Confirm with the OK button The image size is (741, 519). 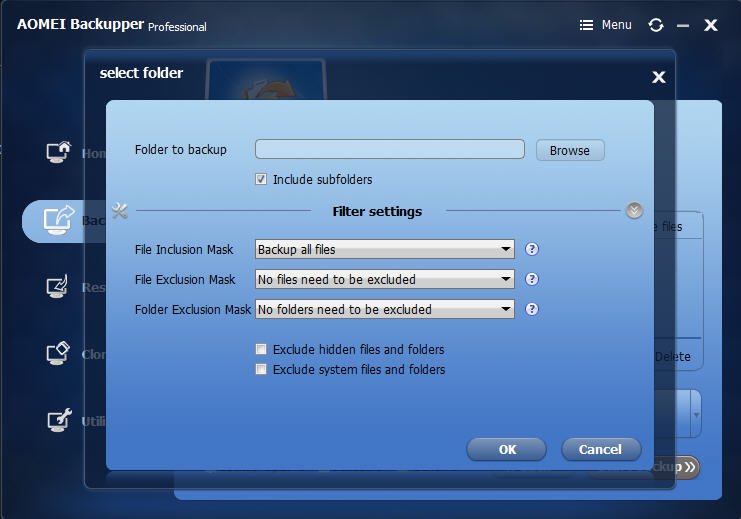click(x=507, y=449)
